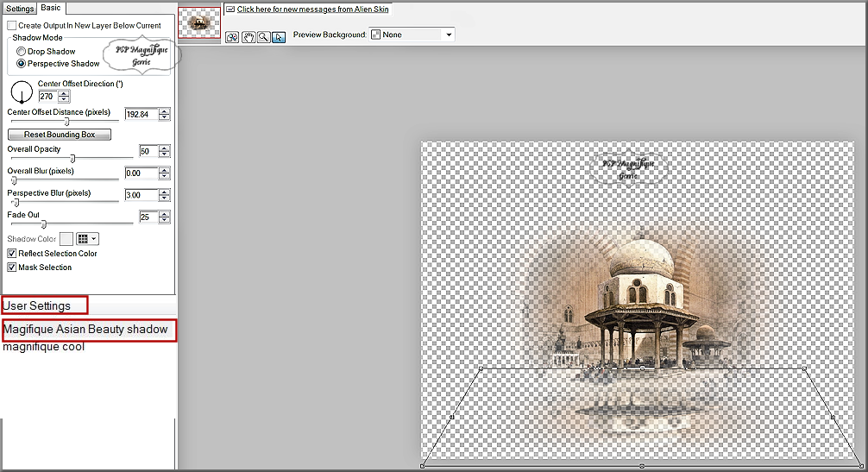Screen dimensions: 868x472
Task: Open the Preview Background dropdown
Action: [x=449, y=35]
